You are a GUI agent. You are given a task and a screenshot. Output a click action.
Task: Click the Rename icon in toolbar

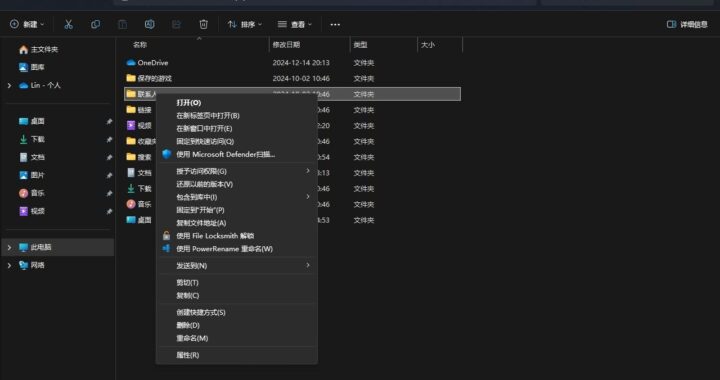coord(150,24)
